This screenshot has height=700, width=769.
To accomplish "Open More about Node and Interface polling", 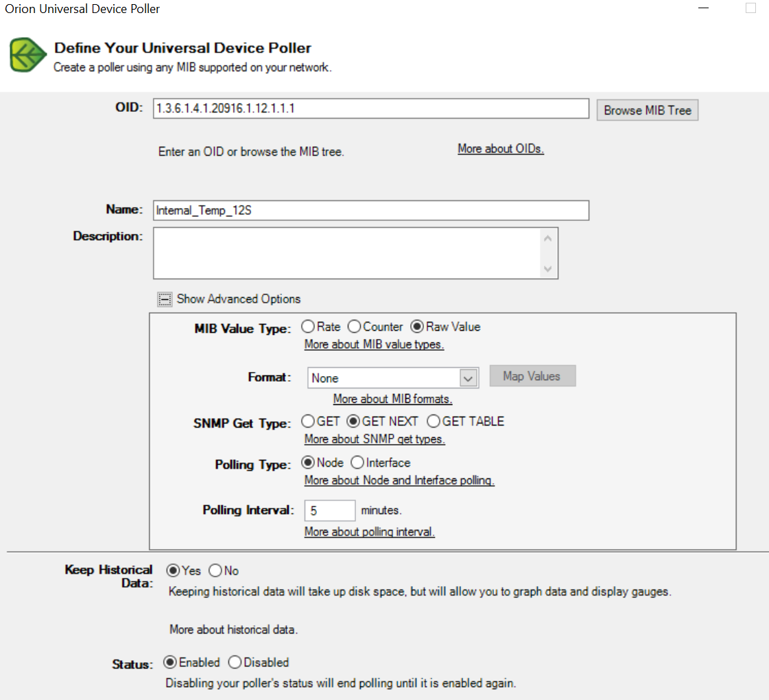I will tap(399, 480).
